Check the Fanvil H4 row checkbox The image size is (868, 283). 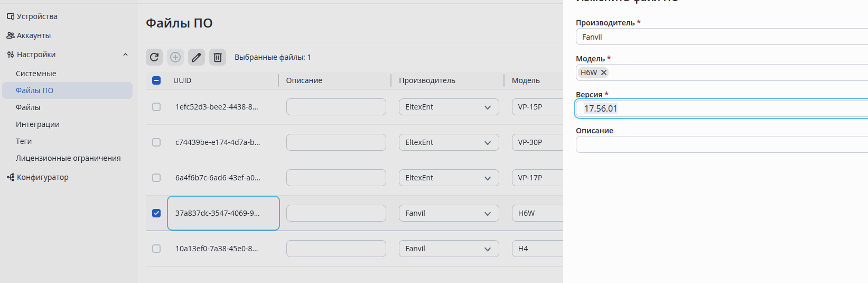(x=156, y=249)
